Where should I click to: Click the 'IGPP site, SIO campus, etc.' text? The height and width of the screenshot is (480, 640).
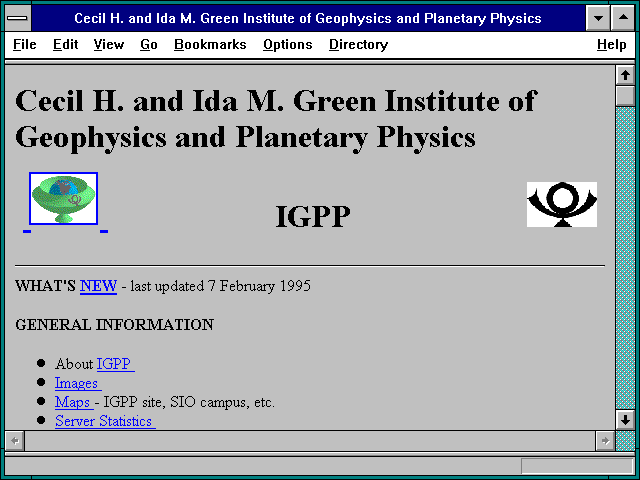(189, 402)
